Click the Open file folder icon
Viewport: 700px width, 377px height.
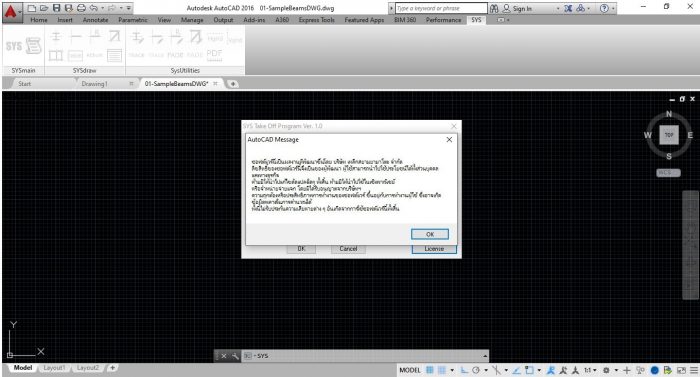pos(44,8)
